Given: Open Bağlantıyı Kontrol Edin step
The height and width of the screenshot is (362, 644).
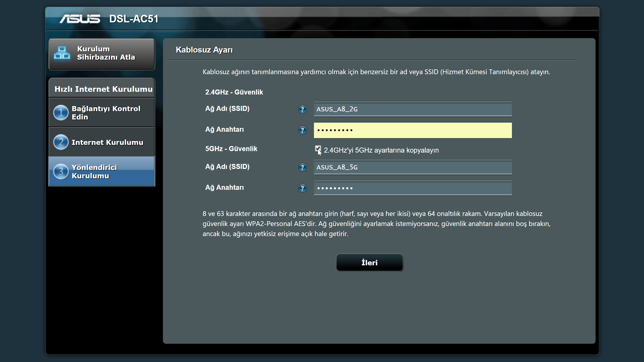Looking at the screenshot, I should (x=102, y=113).
